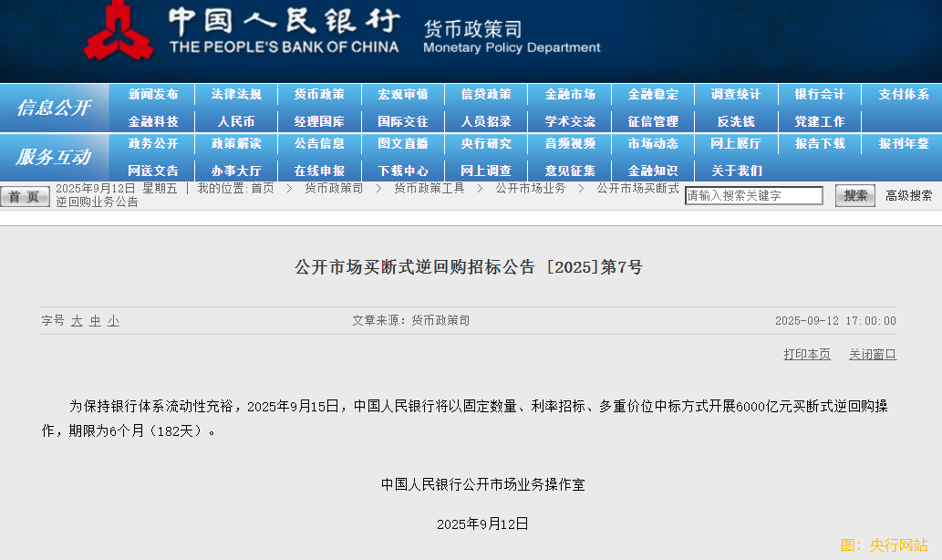This screenshot has width=942, height=560.
Task: Click the signature 中国人民银行公开市场业务操作室
Action: point(483,484)
